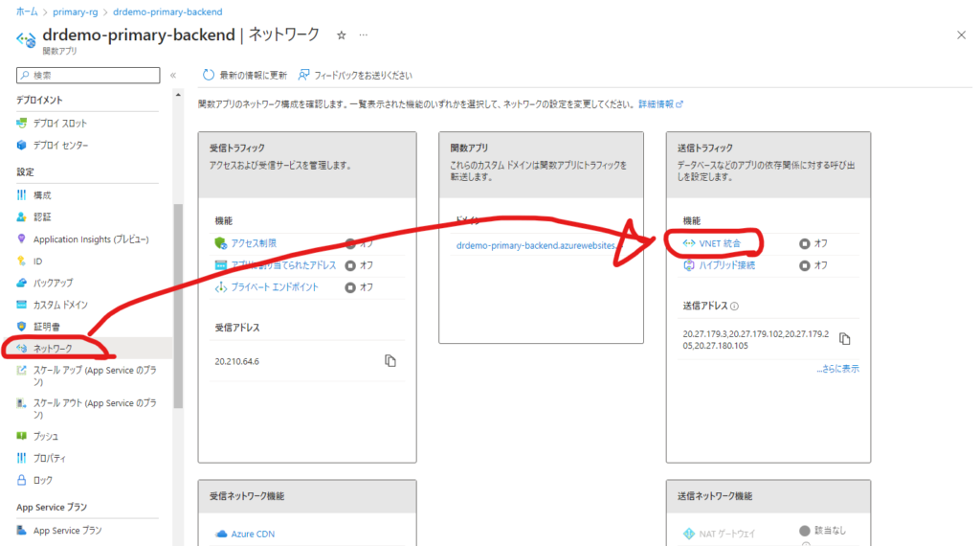
Task: Click the デプロイ センター cube icon
Action: (x=22, y=145)
